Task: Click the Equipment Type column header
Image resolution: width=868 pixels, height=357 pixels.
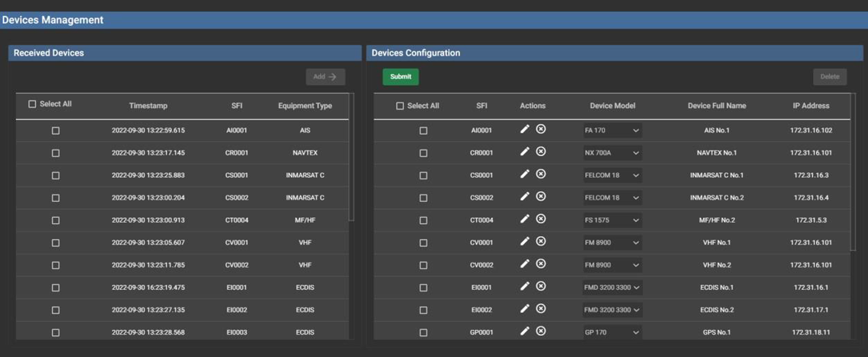Action: 305,106
